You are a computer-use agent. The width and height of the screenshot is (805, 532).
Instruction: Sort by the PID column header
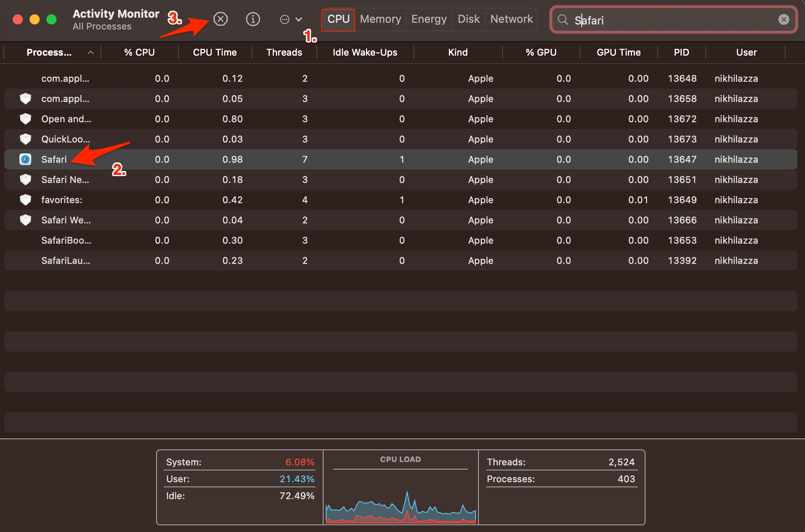681,52
